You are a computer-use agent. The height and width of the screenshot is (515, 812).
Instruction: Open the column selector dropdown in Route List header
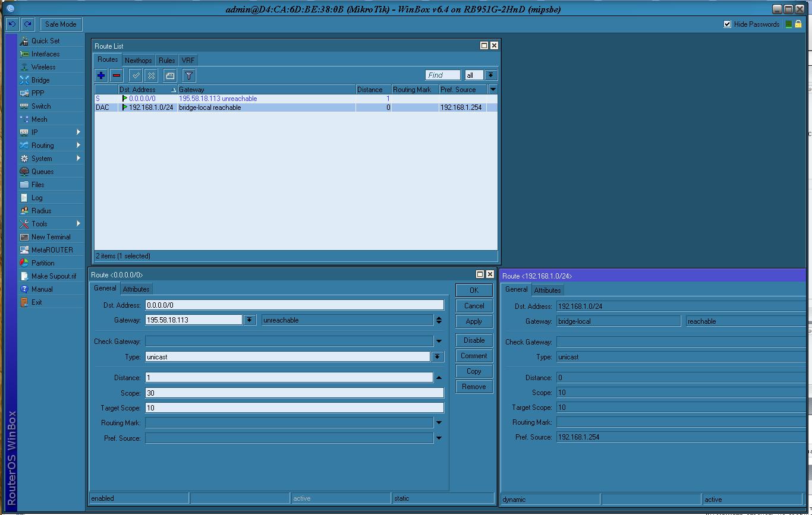click(493, 90)
